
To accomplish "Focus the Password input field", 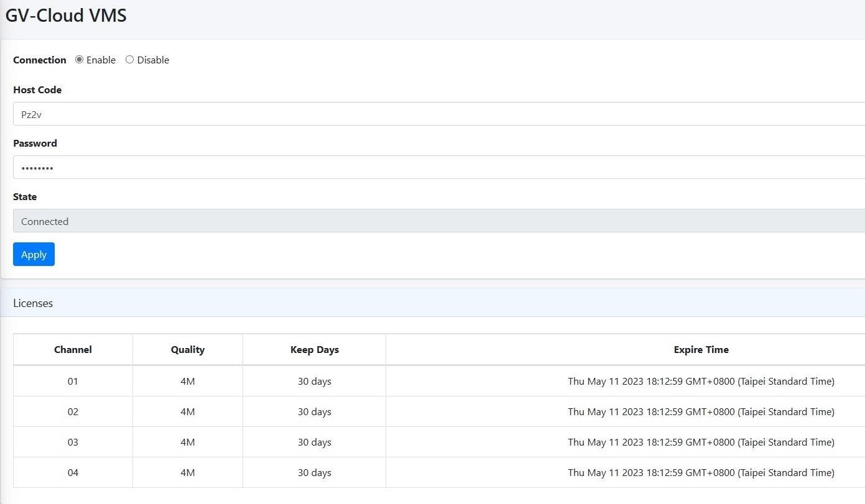I will [435, 168].
